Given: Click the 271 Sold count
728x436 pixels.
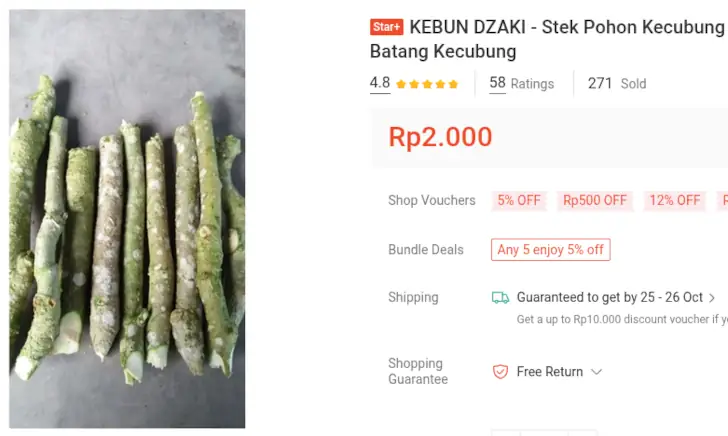Looking at the screenshot, I should [616, 84].
